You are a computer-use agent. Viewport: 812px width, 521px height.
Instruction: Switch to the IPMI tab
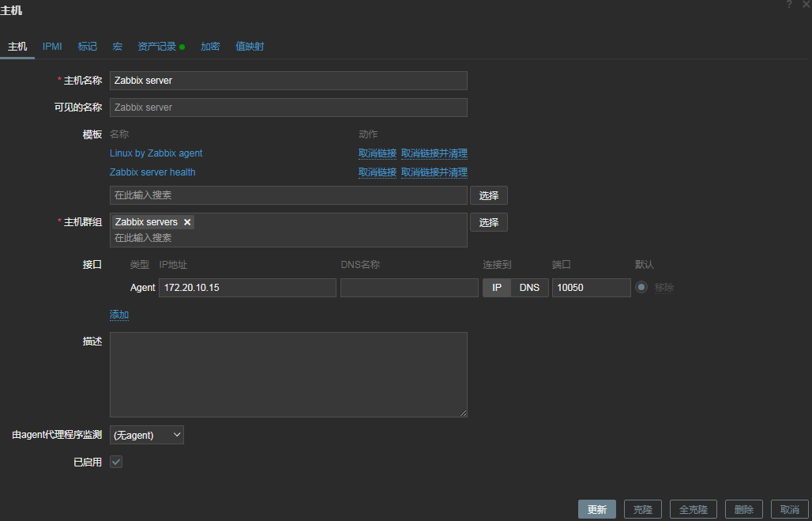(x=52, y=46)
